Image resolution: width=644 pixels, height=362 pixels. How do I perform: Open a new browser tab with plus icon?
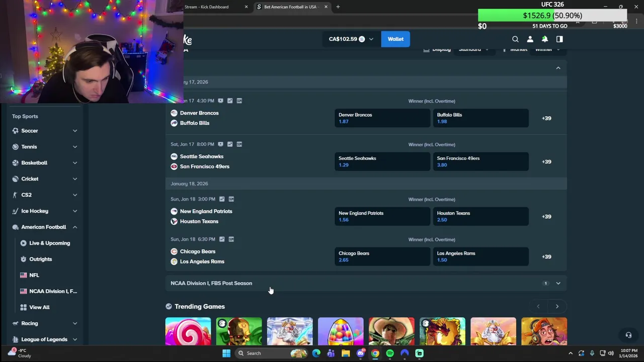(x=338, y=7)
